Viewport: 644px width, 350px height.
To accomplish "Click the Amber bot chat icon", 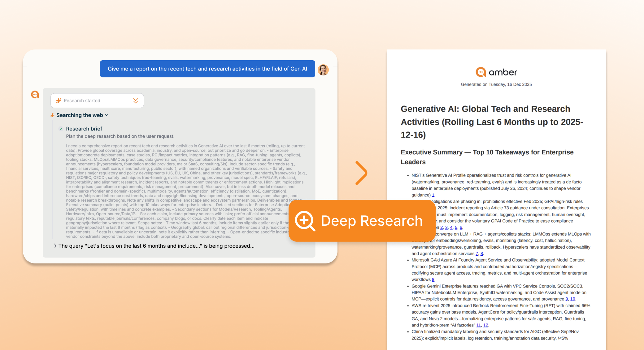I will pos(35,95).
